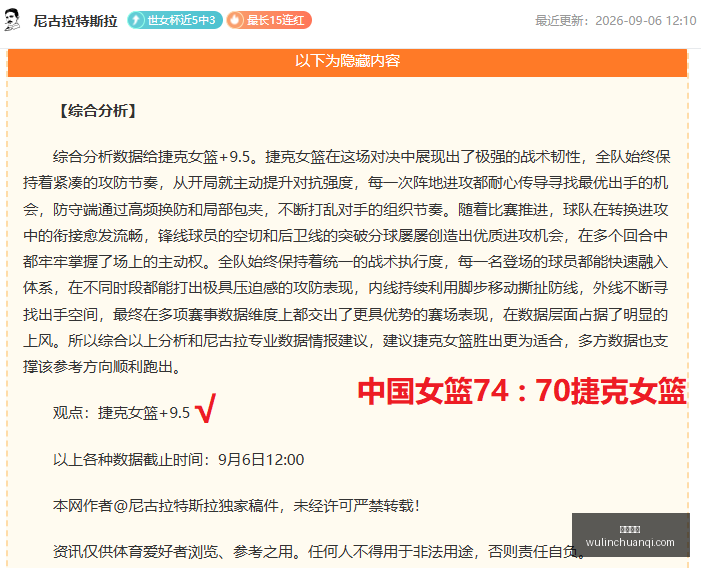Select the paragraph starting 综合分析数据给捷克女篮+9.5
The width and height of the screenshot is (701, 568).
click(x=346, y=262)
